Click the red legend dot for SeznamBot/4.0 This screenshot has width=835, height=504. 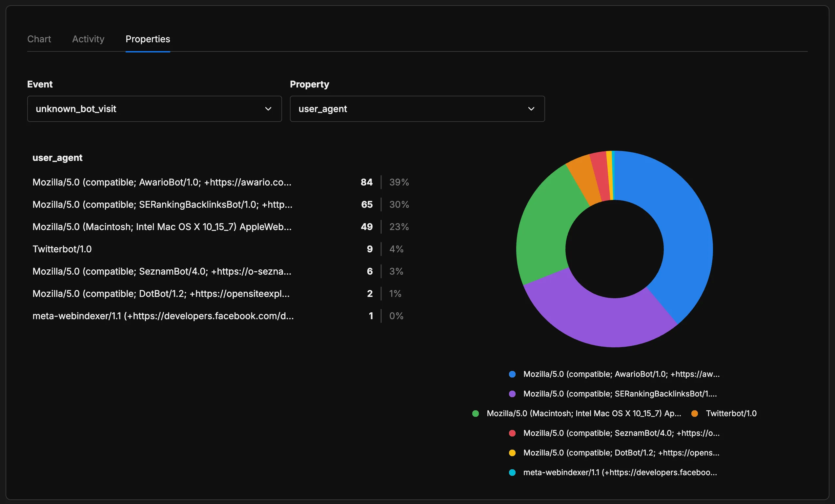pos(512,433)
